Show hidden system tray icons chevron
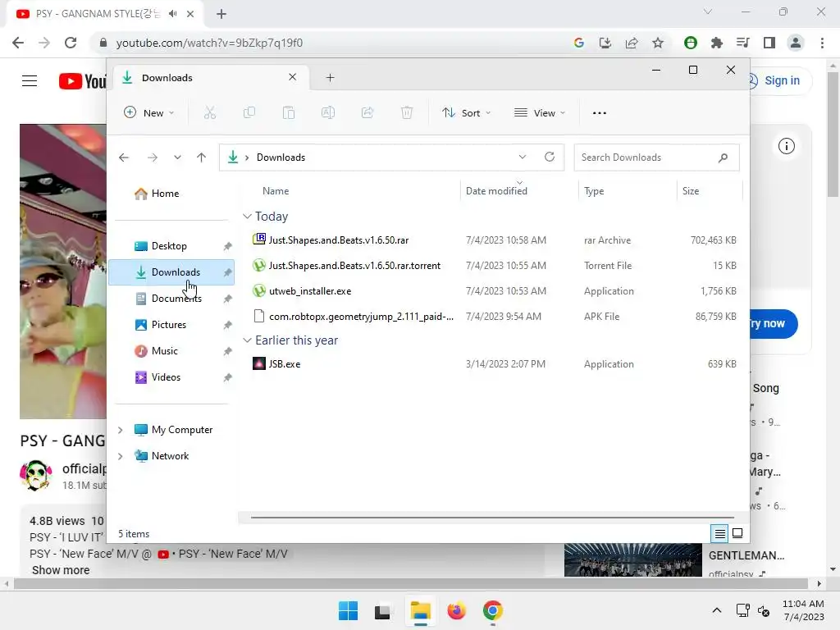This screenshot has height=630, width=840. pos(717,610)
